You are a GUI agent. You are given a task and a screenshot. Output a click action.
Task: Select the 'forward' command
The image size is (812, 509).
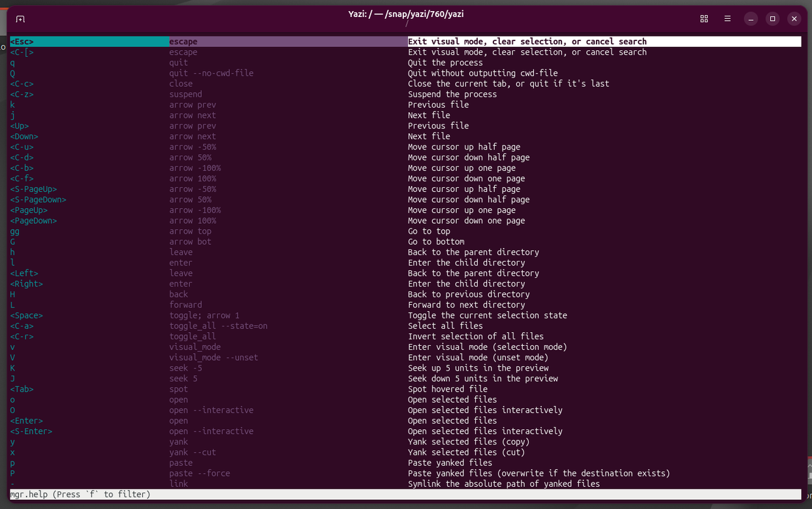tap(186, 305)
